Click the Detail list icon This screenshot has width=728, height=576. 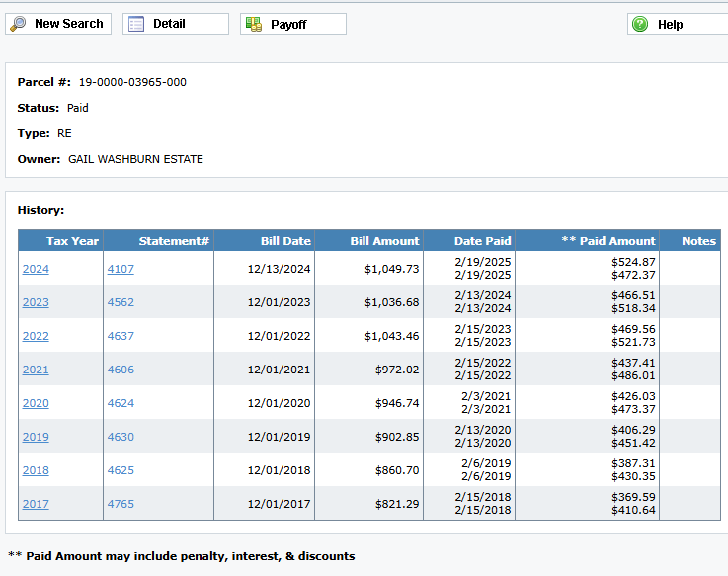click(136, 24)
